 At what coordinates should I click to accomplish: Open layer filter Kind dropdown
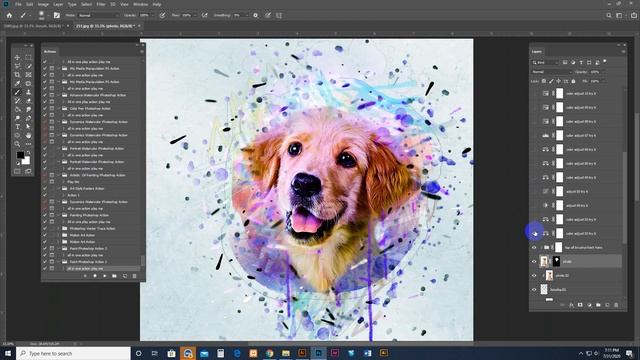coord(545,62)
